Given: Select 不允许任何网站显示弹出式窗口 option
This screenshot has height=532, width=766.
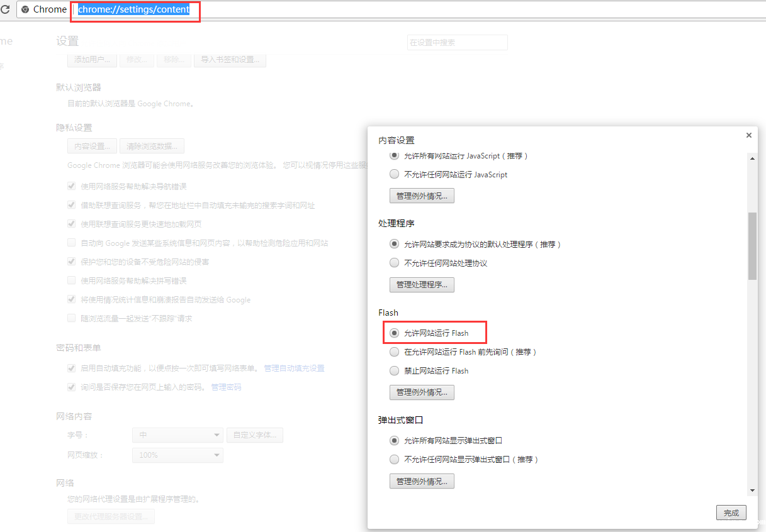Looking at the screenshot, I should (395, 460).
